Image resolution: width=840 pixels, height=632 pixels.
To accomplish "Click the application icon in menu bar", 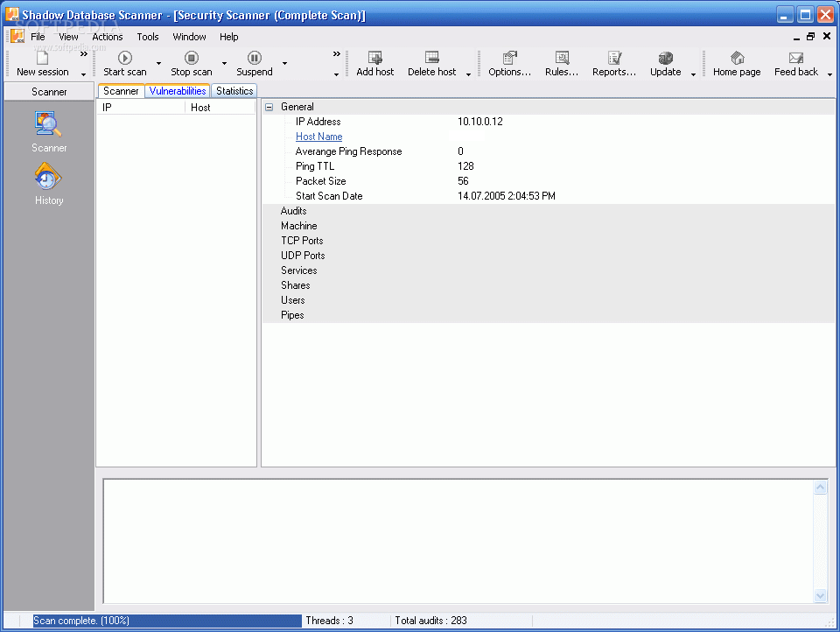I will (x=17, y=37).
